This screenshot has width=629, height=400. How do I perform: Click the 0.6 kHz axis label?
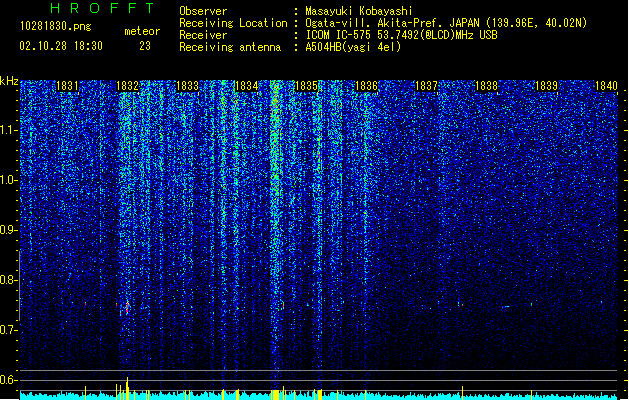tap(8, 380)
